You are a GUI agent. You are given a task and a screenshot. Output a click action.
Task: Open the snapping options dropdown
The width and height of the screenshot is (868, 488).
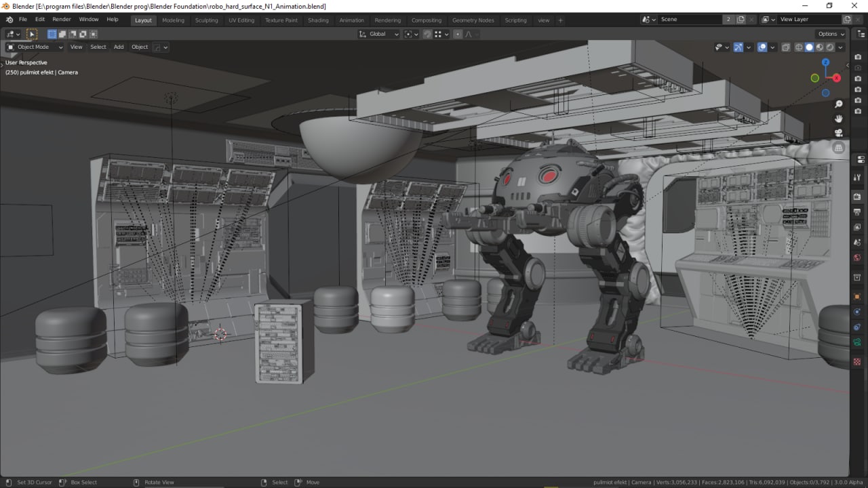point(441,34)
